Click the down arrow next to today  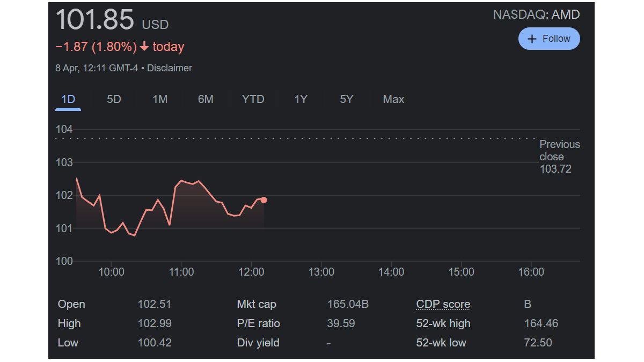pyautogui.click(x=144, y=47)
